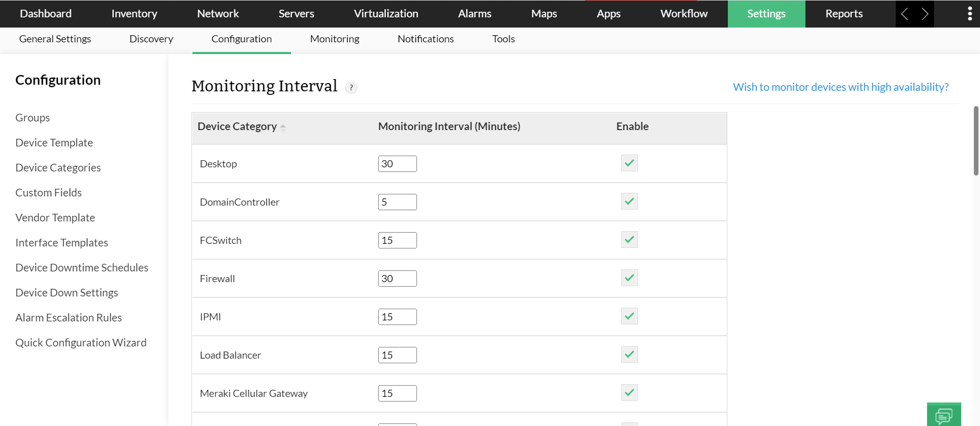Go to the Reports top menu

(844, 14)
